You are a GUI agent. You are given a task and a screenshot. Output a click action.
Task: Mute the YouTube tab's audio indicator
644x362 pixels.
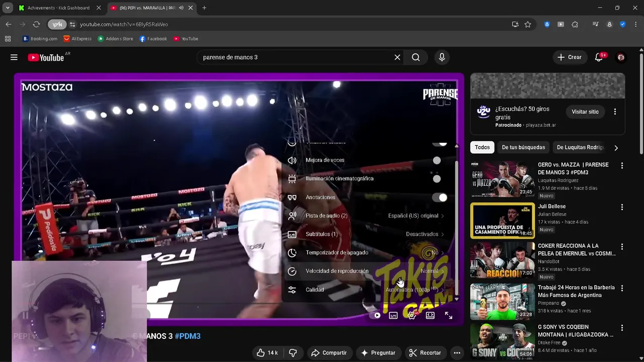181,8
